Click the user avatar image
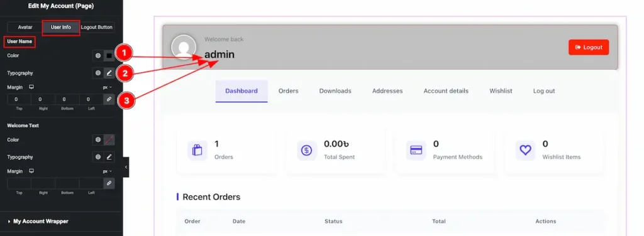644x236 pixels. pos(184,48)
